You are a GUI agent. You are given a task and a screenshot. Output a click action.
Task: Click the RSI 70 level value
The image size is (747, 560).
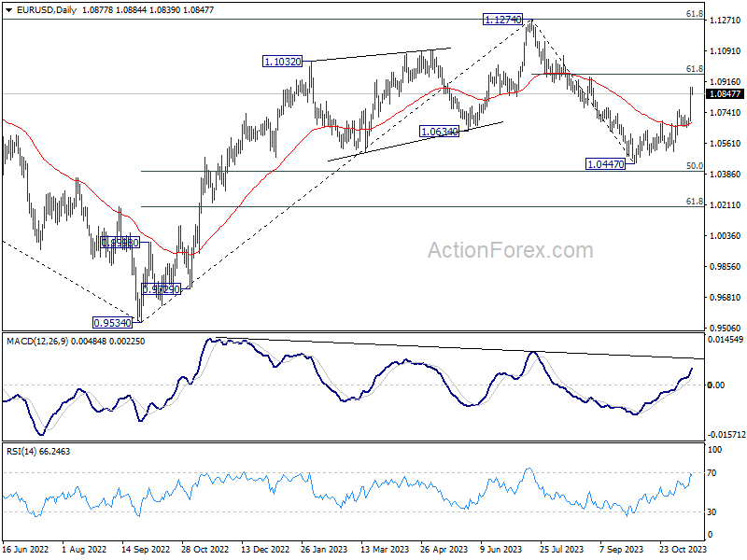pos(712,473)
